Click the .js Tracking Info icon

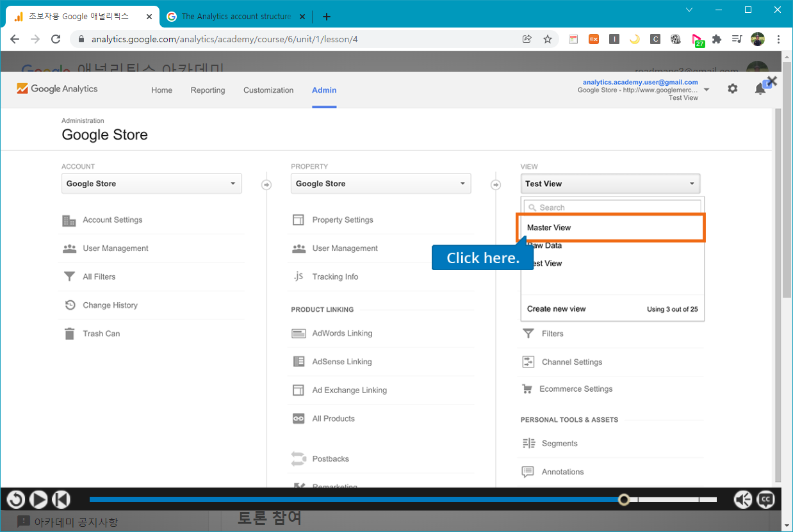pos(298,277)
